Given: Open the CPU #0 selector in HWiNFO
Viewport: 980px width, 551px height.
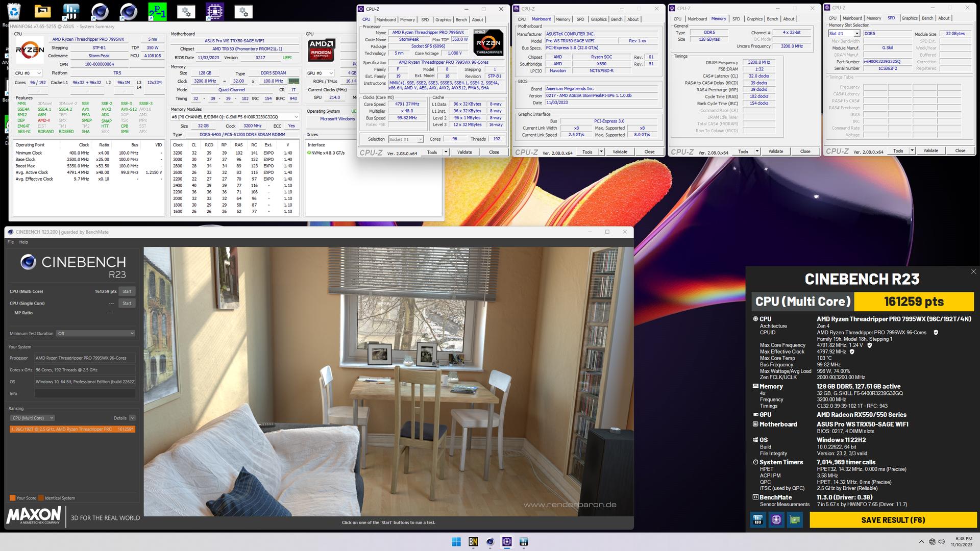Looking at the screenshot, I should (x=28, y=72).
